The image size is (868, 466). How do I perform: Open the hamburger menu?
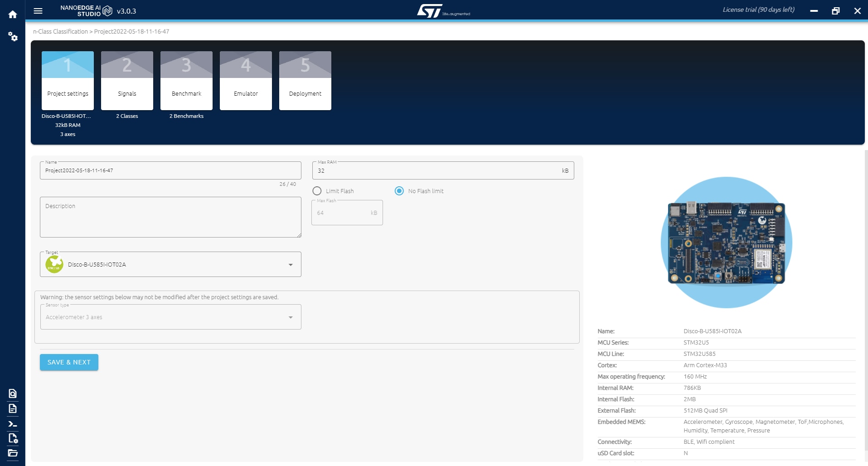pyautogui.click(x=38, y=11)
